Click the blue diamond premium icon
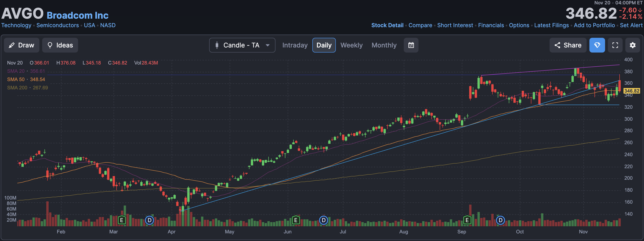 click(597, 45)
